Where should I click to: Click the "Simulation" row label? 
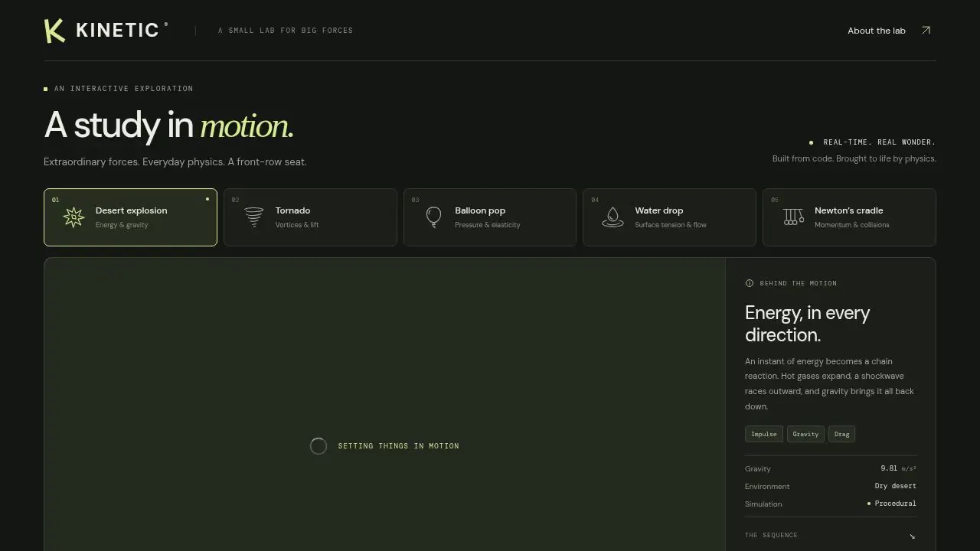pyautogui.click(x=763, y=504)
